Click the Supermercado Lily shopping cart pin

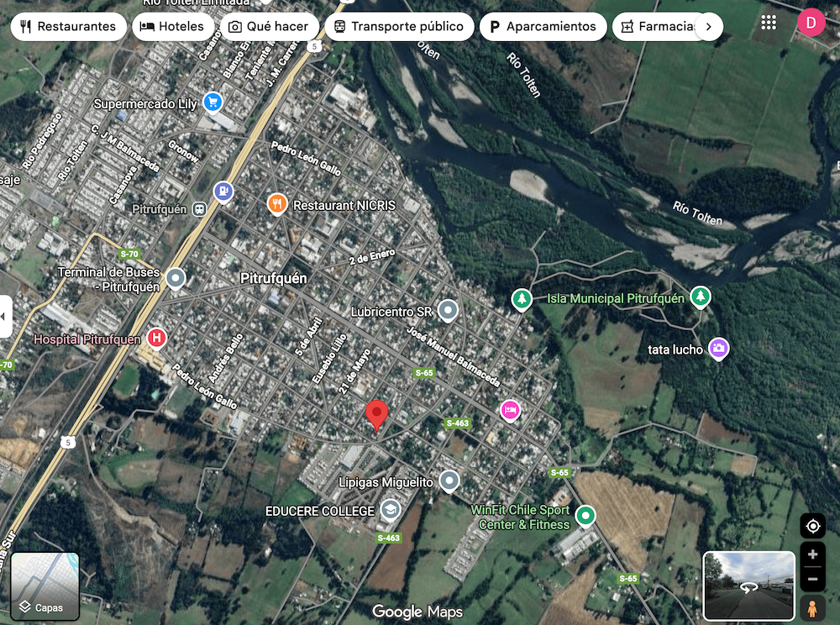(x=213, y=102)
